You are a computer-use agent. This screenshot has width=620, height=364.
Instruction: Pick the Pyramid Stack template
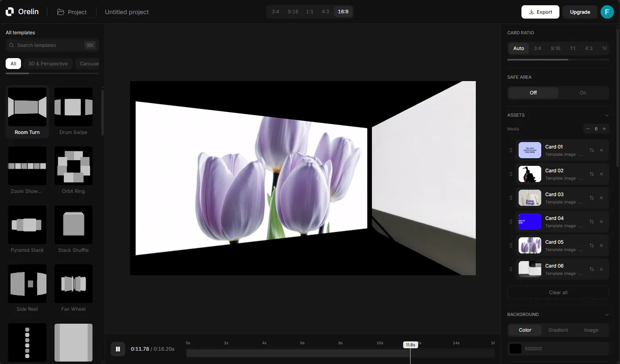coord(27,230)
